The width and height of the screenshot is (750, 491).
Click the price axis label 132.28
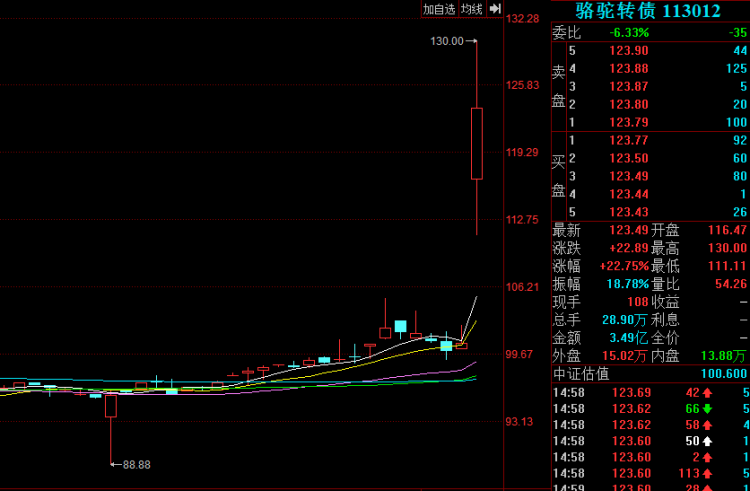[x=523, y=19]
